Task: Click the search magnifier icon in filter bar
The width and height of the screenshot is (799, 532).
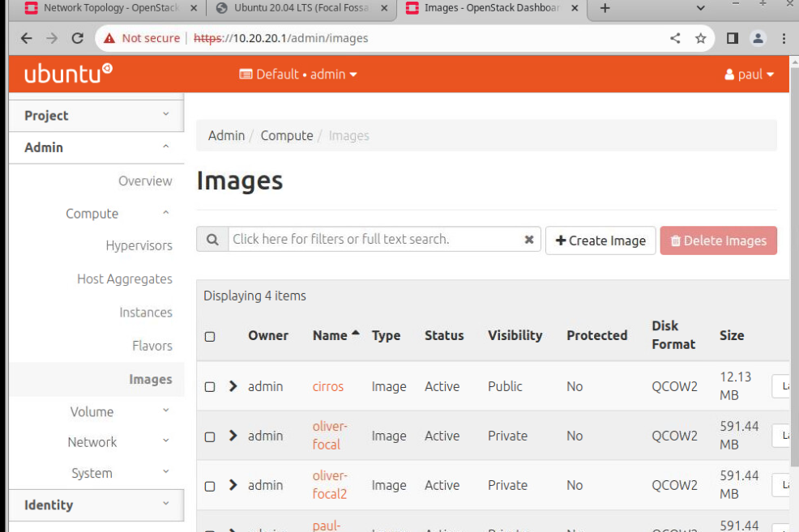Action: click(212, 240)
